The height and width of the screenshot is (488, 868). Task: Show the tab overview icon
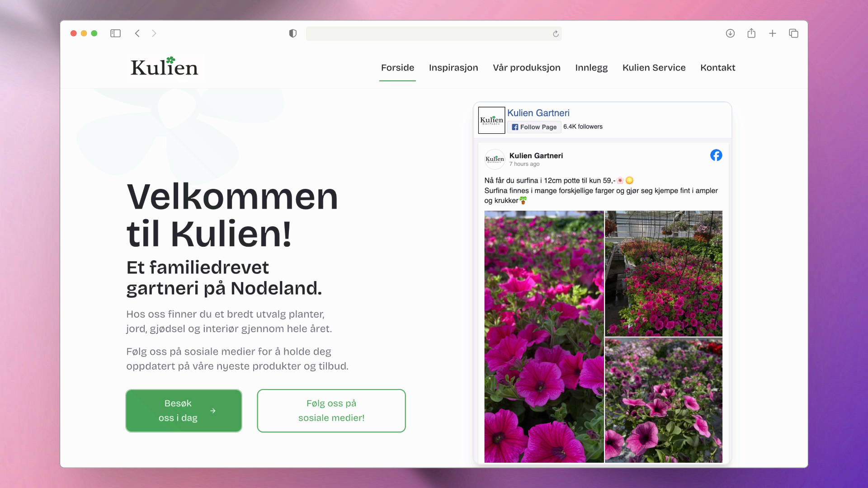click(793, 33)
